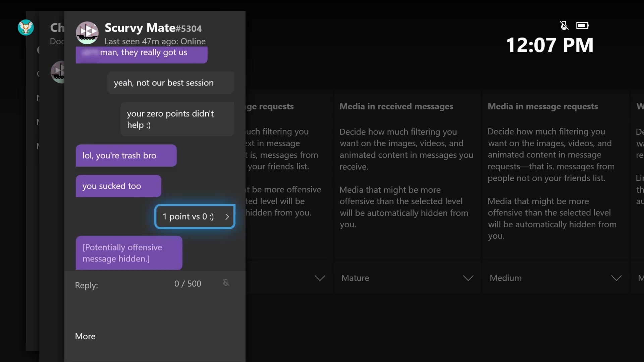Click the muted mic icon in reply box
This screenshot has height=362, width=644.
(226, 283)
